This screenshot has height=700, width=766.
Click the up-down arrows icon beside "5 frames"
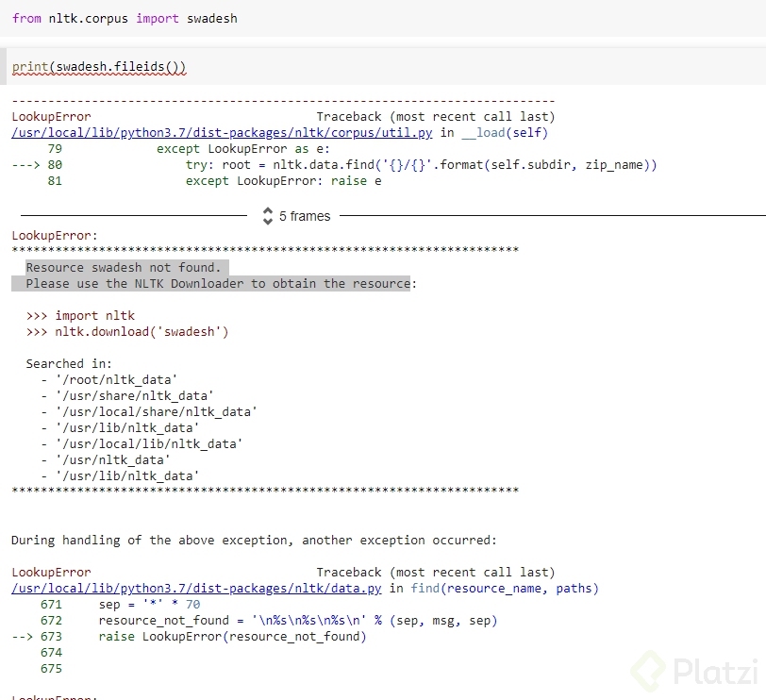click(x=267, y=216)
